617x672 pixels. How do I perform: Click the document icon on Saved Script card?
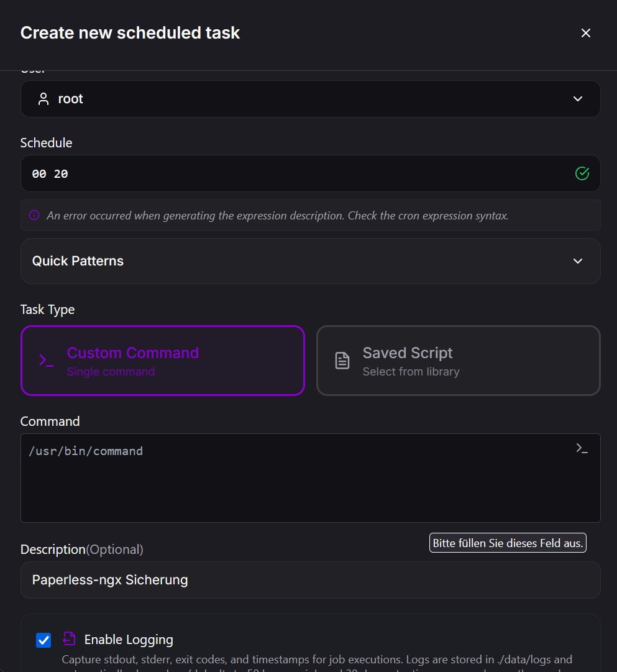pyautogui.click(x=342, y=361)
